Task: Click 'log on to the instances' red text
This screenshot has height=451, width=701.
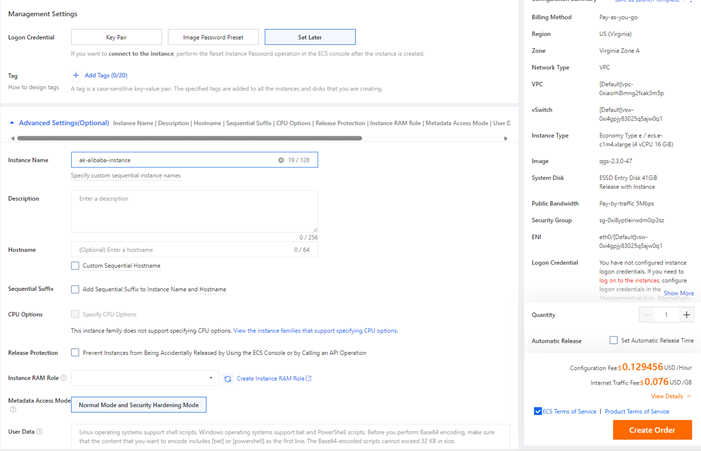Action: pos(629,280)
